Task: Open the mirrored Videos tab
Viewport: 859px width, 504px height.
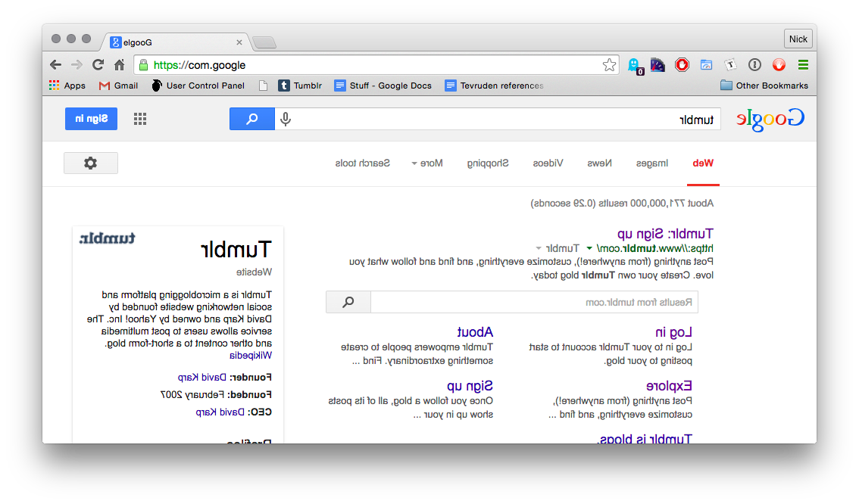Action: [548, 163]
